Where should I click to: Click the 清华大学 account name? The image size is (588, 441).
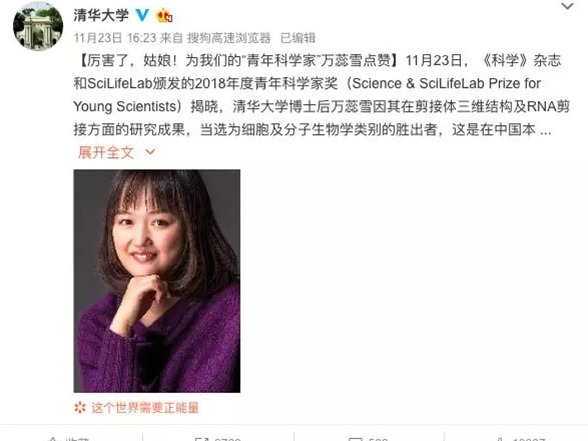101,15
